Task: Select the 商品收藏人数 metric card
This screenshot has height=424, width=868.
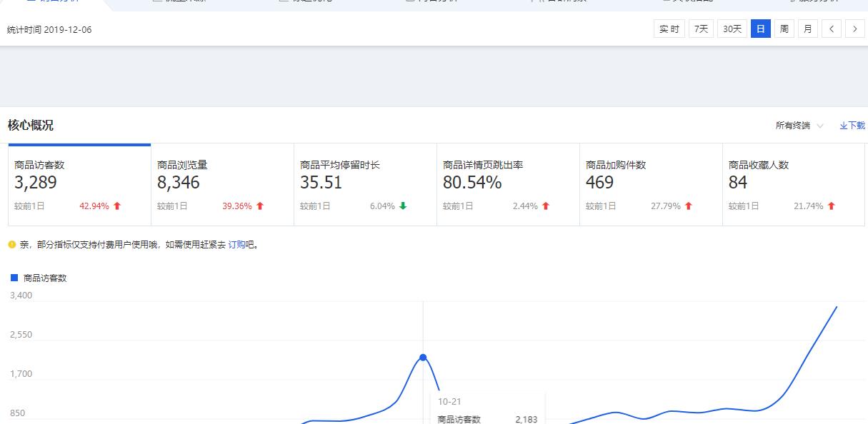Action: [x=793, y=185]
